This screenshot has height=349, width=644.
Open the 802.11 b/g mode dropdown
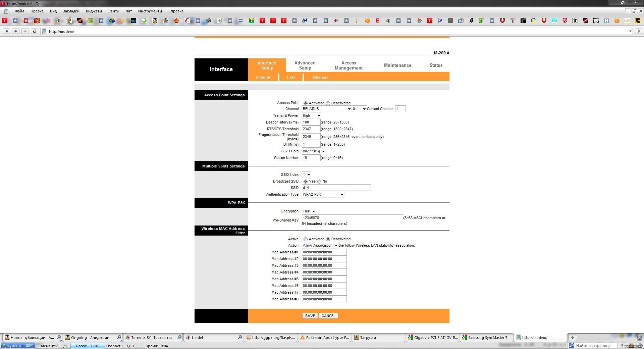pyautogui.click(x=314, y=151)
